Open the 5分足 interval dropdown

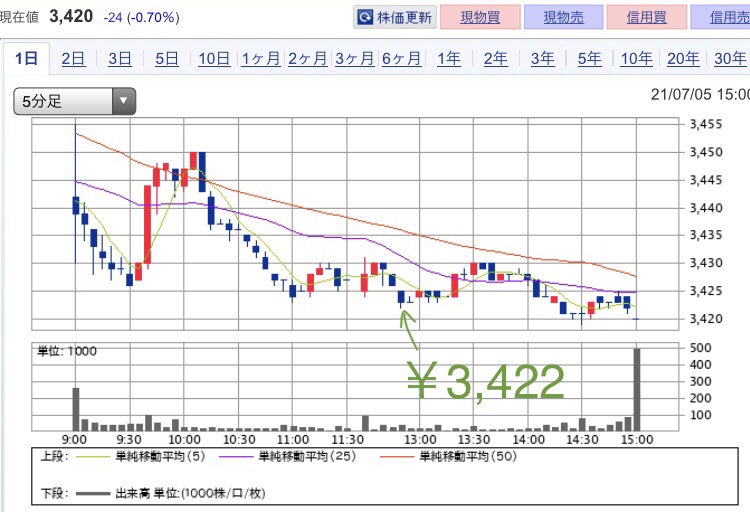coord(75,101)
